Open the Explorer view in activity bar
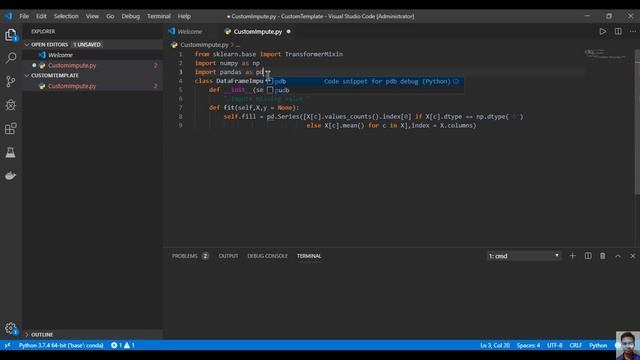This screenshot has height=360, width=640. coord(11,35)
